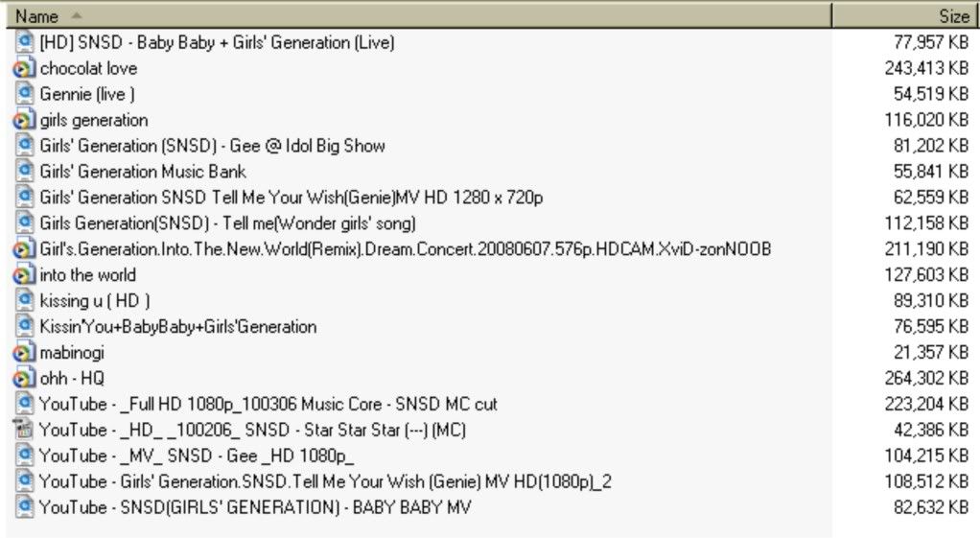The image size is (980, 538).
Task: Select the 'Tell Me Your Wish(Genie)MV HD 1280 x 720p' file name
Action: tap(292, 198)
